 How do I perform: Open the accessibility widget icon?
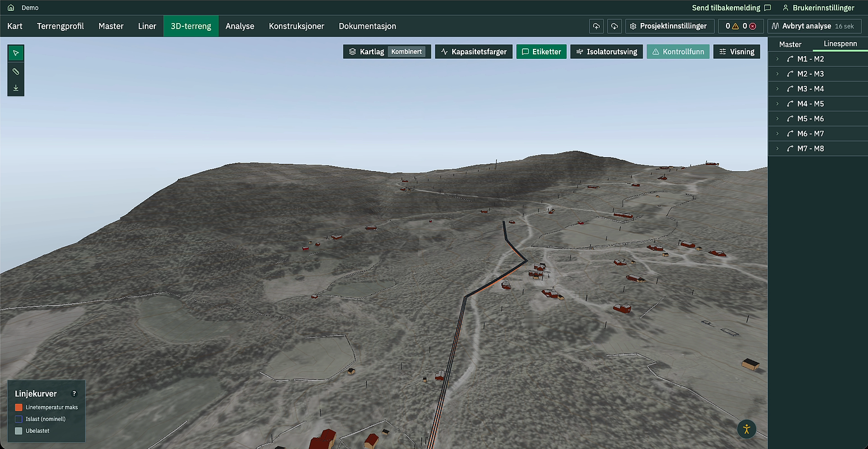click(746, 429)
